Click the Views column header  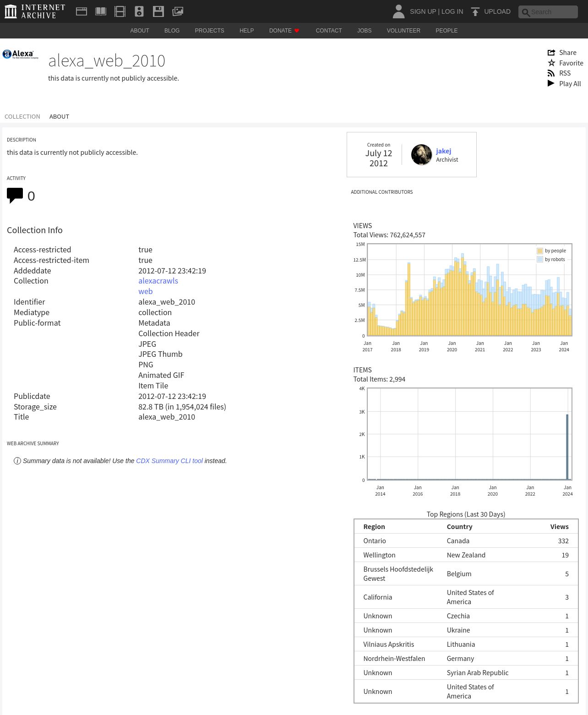[x=559, y=527]
